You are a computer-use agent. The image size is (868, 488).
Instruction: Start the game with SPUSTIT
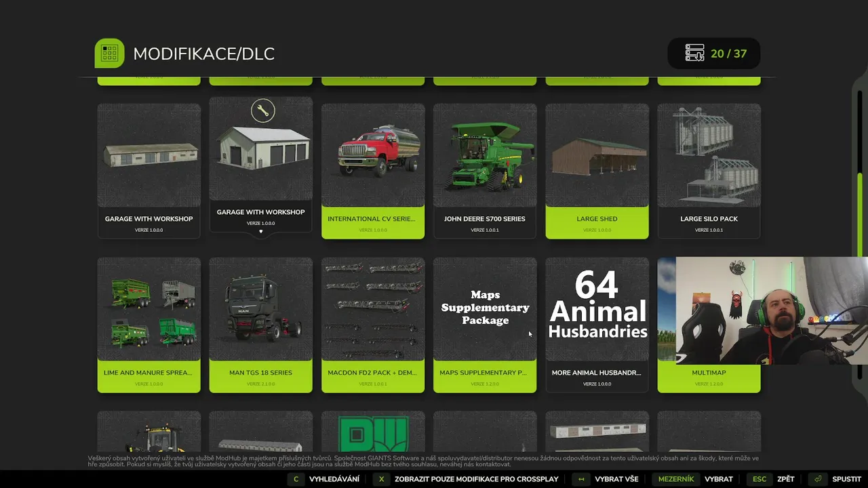(846, 479)
